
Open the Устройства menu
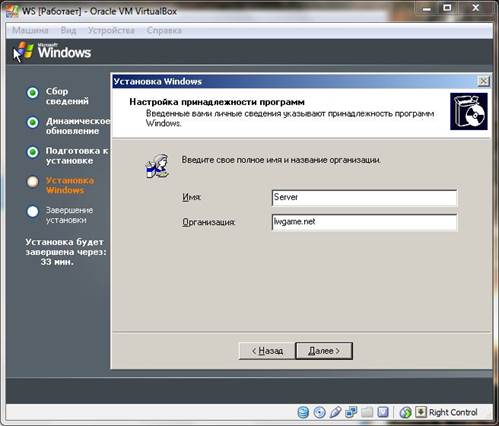point(111,30)
